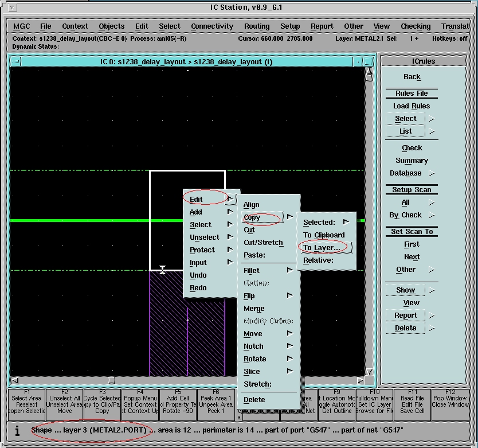Click the layout scrollbar up arrow
Image resolution: width=478 pixels, height=448 pixels.
click(369, 72)
